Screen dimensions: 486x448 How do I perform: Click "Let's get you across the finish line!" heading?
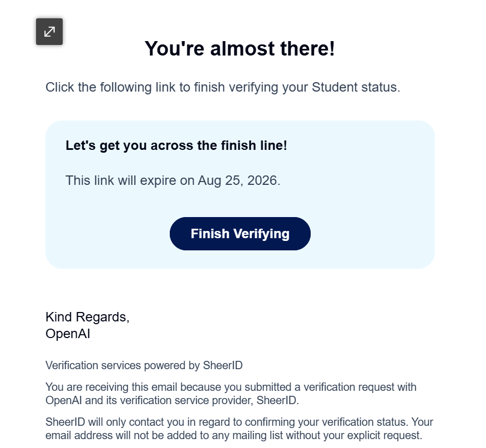click(x=176, y=145)
